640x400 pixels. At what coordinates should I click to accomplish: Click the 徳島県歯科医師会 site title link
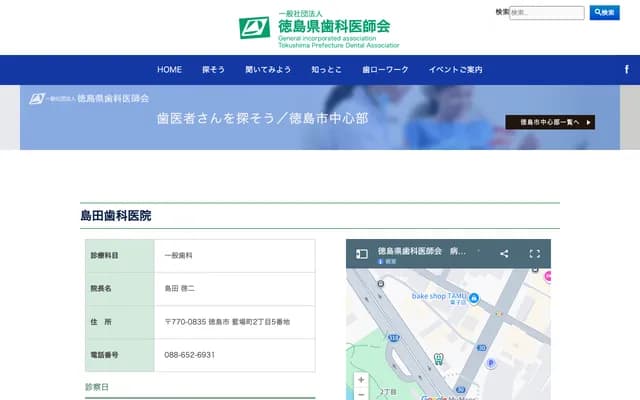click(x=334, y=26)
